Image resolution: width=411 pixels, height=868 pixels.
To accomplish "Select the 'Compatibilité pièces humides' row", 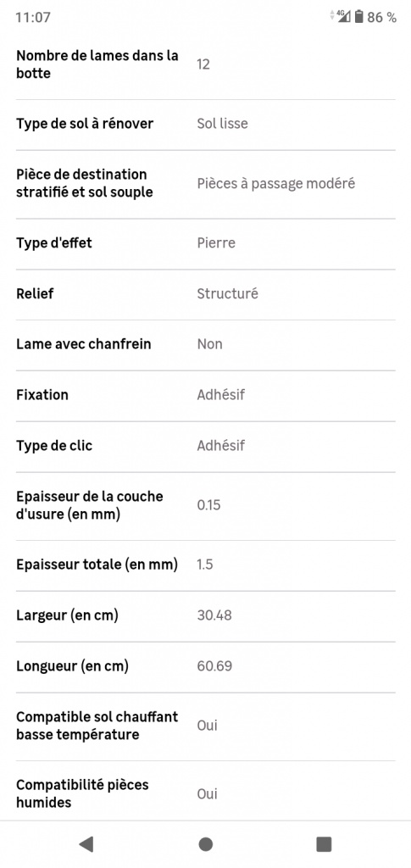I will 205,793.
